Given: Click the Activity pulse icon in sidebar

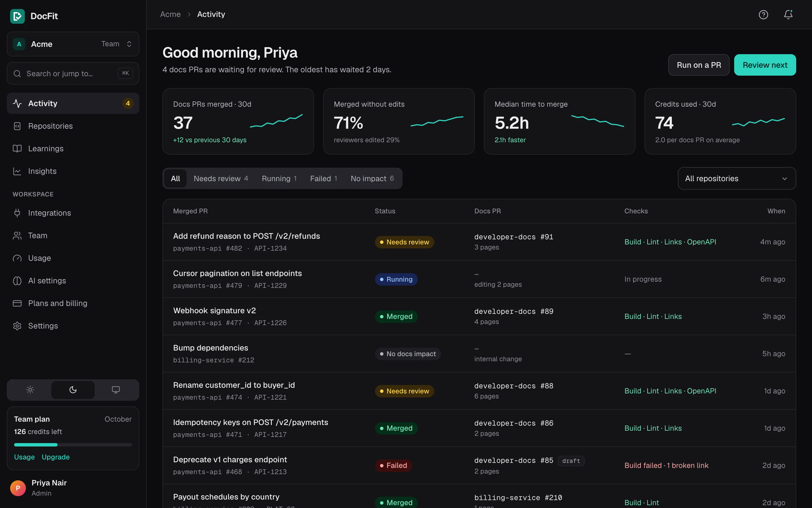Looking at the screenshot, I should [x=17, y=103].
